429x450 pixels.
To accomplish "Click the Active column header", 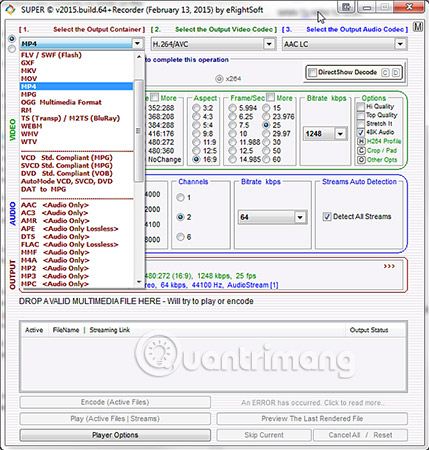I will (34, 330).
